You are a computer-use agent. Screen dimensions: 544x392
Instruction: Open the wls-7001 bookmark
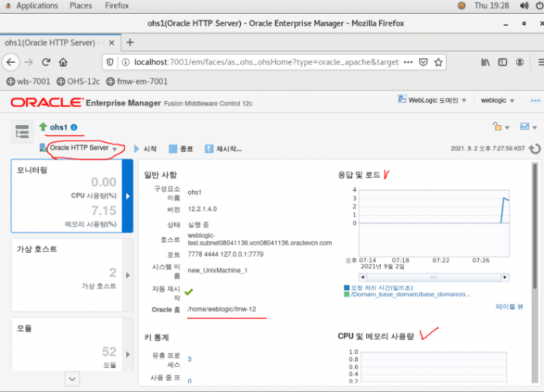point(29,82)
